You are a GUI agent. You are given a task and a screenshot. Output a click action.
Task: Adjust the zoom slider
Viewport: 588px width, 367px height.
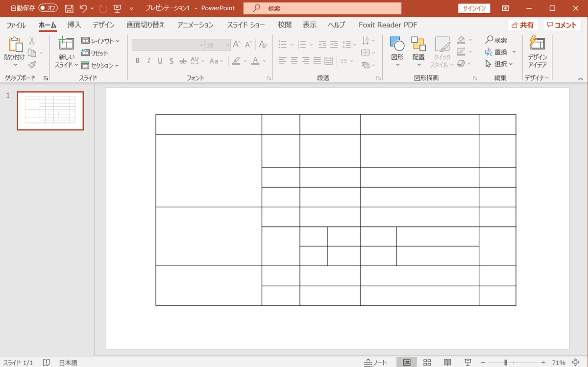click(x=505, y=363)
